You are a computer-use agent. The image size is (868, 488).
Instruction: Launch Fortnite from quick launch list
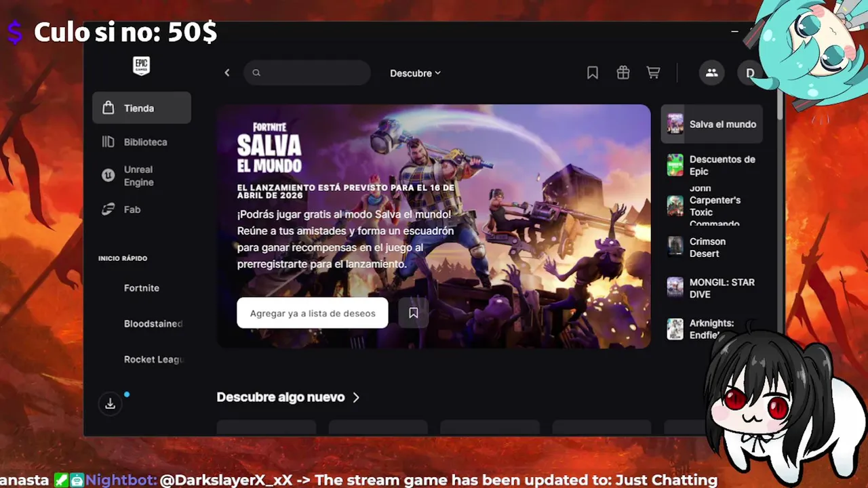[x=142, y=288]
